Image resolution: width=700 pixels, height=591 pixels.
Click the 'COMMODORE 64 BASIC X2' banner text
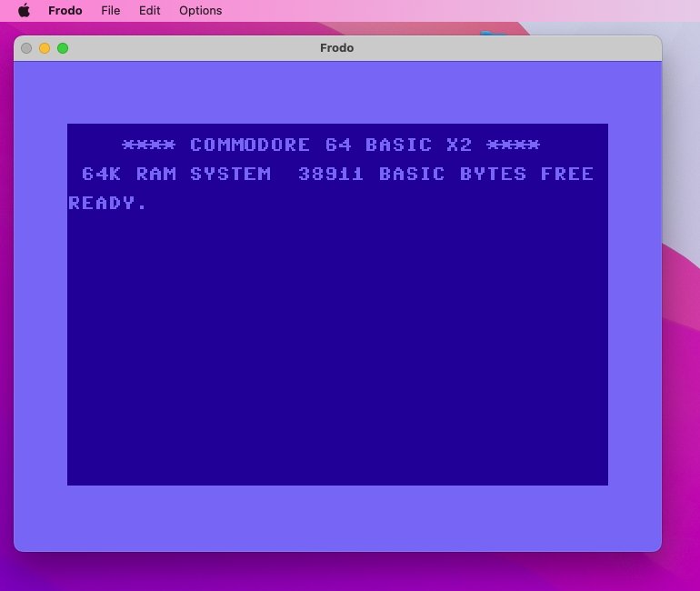pyautogui.click(x=331, y=145)
